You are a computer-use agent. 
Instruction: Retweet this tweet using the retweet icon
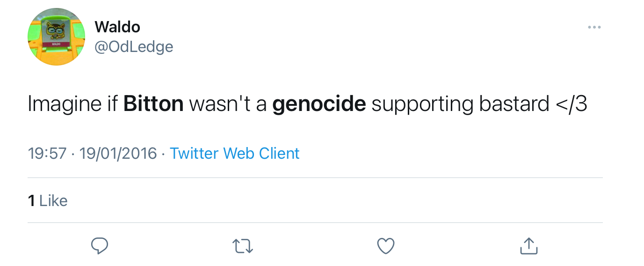coord(243,245)
